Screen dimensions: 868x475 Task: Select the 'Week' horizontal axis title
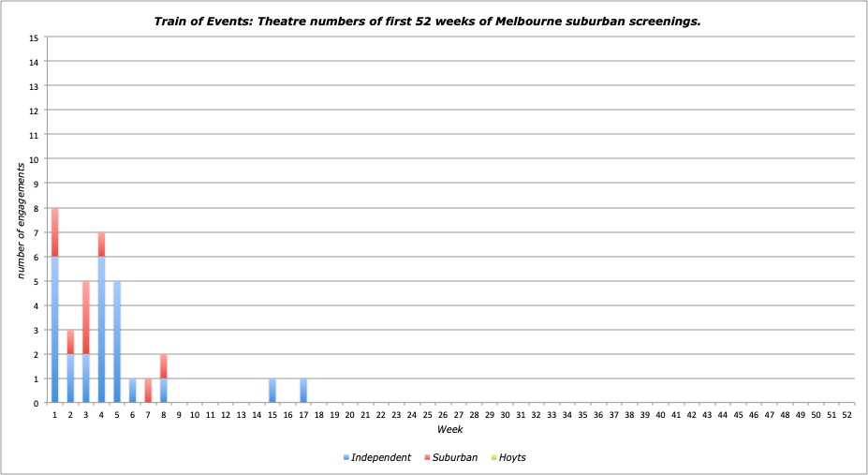(449, 429)
